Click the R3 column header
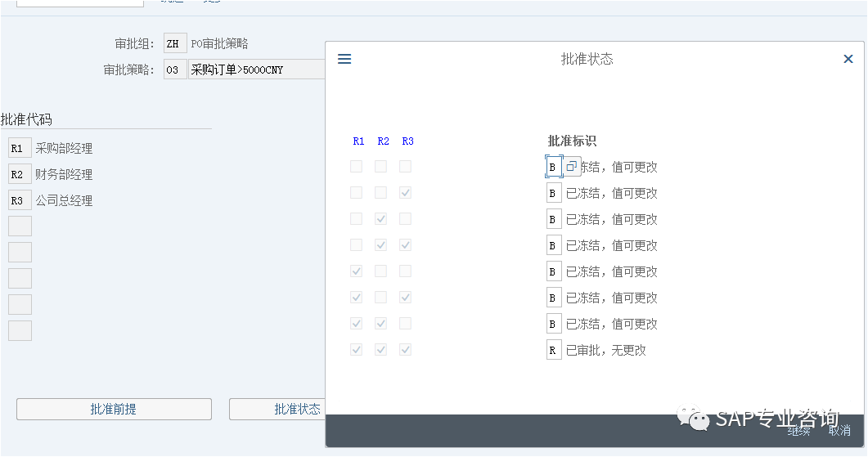868x457 pixels. tap(408, 141)
